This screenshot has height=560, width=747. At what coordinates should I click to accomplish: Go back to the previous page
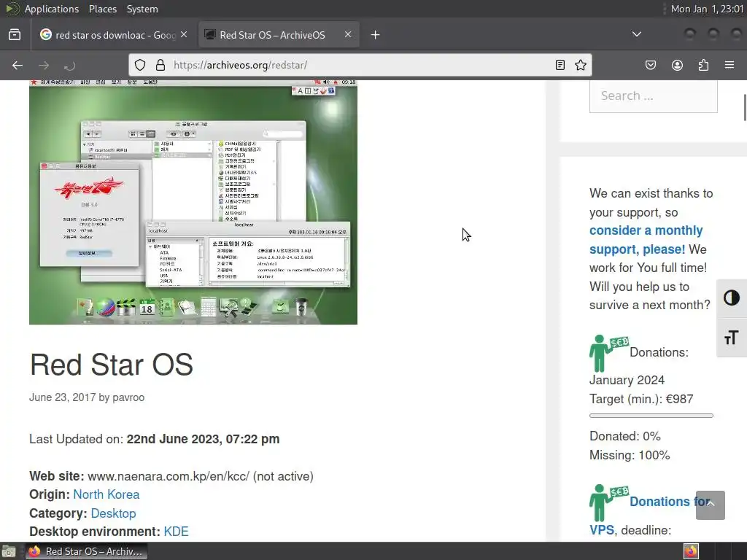[x=18, y=65]
